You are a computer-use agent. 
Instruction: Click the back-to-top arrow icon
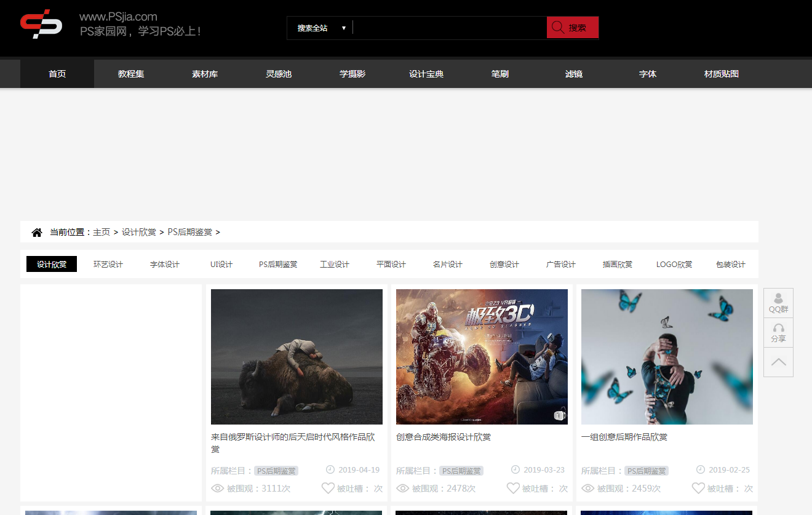tap(778, 362)
